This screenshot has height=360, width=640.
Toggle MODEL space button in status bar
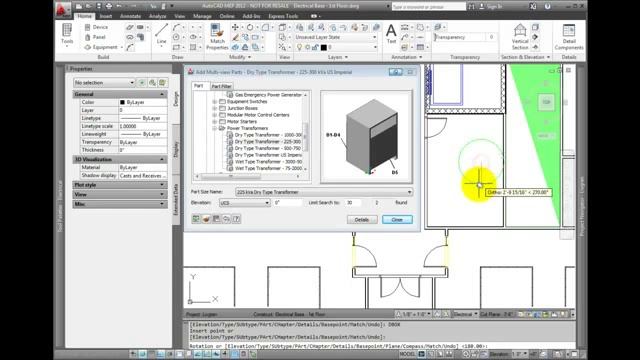407,354
